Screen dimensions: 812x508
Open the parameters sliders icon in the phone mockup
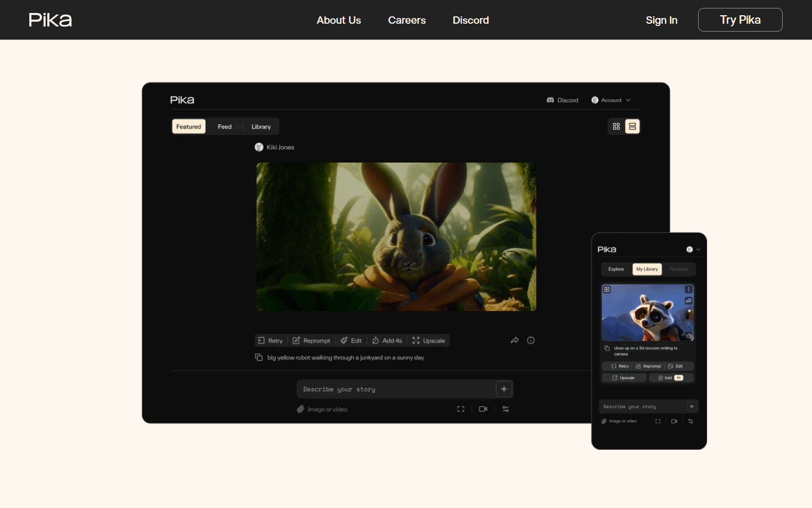click(x=691, y=421)
